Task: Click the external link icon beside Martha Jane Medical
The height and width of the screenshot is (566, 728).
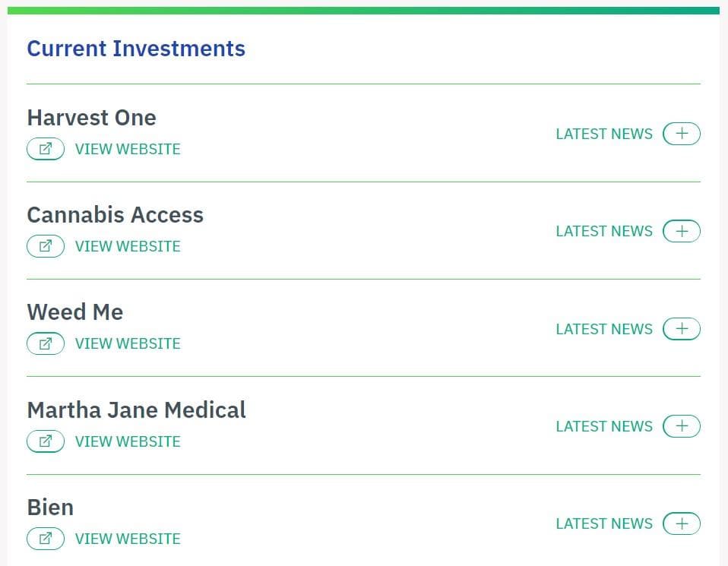Action: pos(46,441)
